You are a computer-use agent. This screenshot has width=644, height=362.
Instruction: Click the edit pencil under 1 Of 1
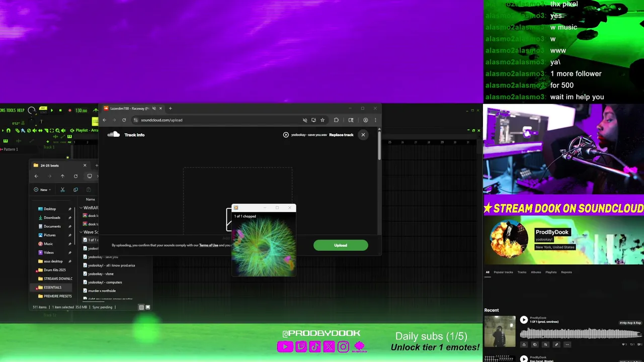point(556,344)
